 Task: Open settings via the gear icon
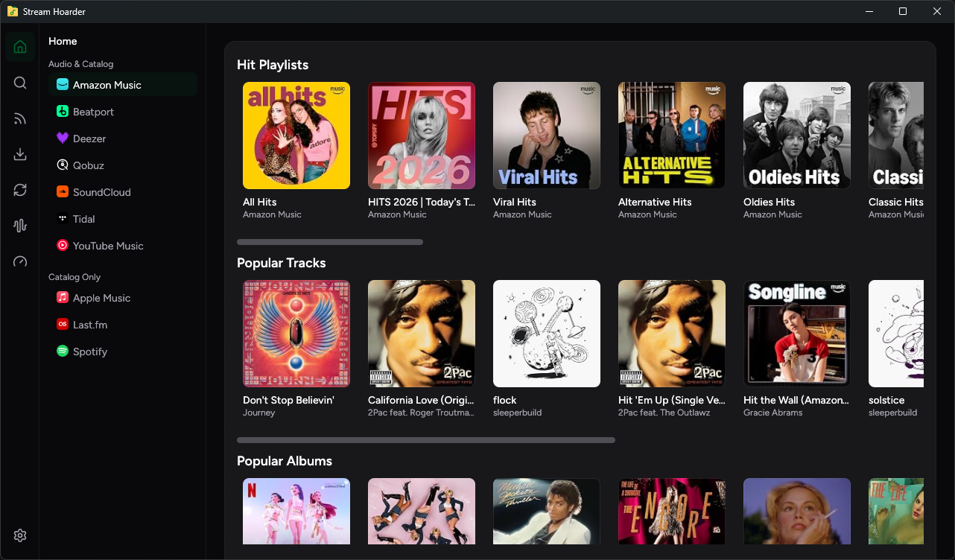(20, 535)
